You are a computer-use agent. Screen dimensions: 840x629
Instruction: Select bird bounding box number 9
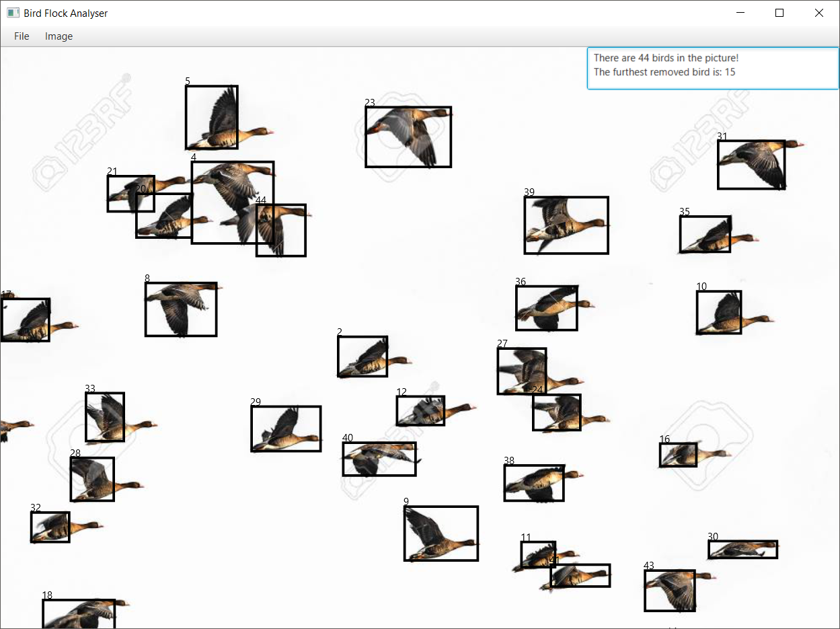[441, 533]
